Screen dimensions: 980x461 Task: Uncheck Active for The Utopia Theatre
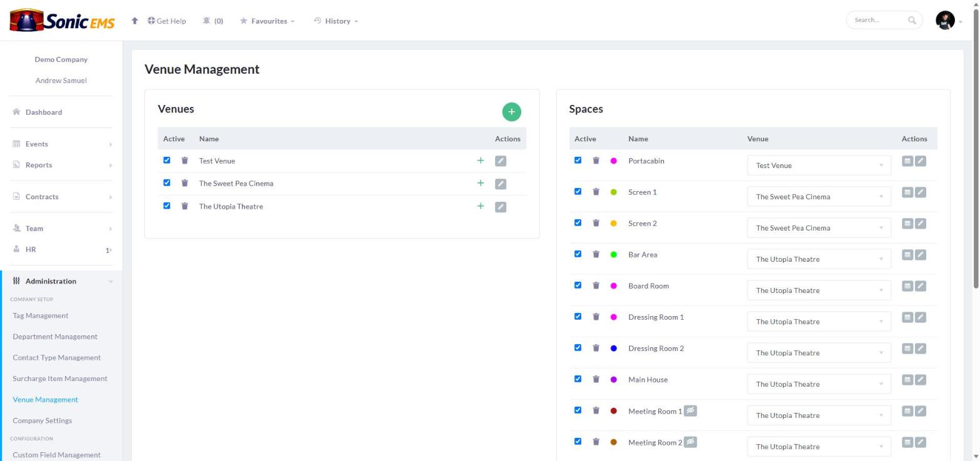click(x=167, y=206)
